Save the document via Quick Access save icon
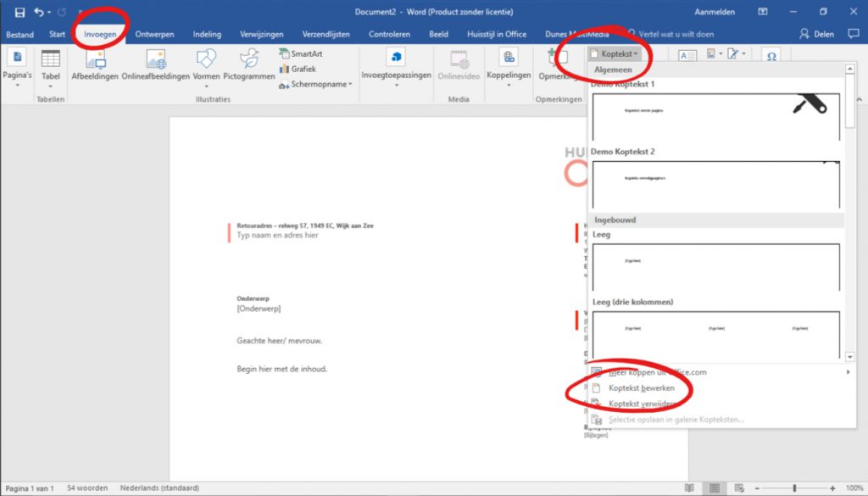The width and height of the screenshot is (868, 496). click(20, 12)
